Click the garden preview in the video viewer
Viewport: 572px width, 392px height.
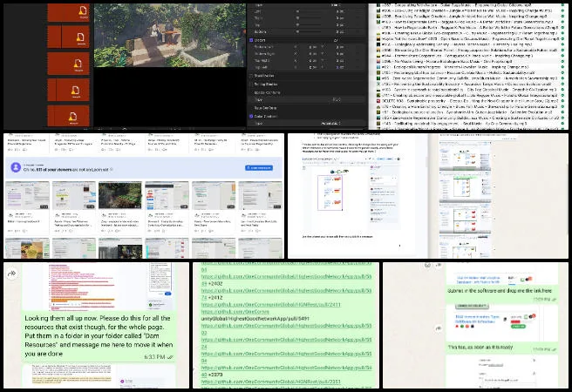(170, 36)
